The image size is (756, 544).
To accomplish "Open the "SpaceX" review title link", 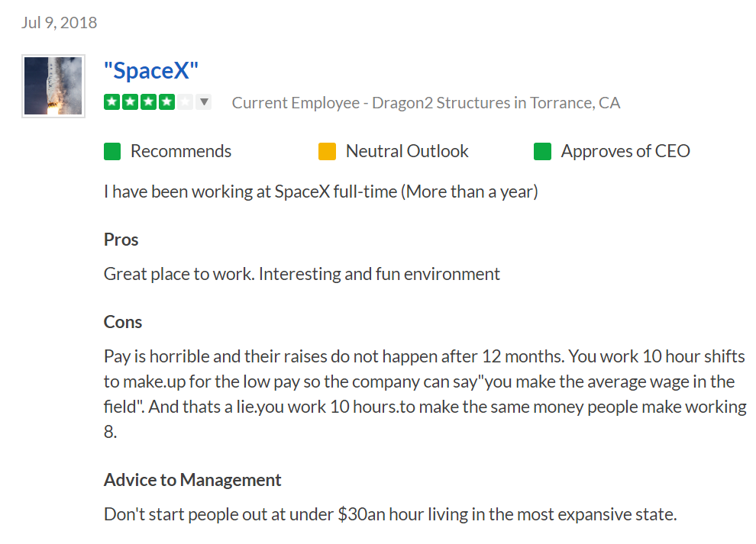I will [x=151, y=70].
